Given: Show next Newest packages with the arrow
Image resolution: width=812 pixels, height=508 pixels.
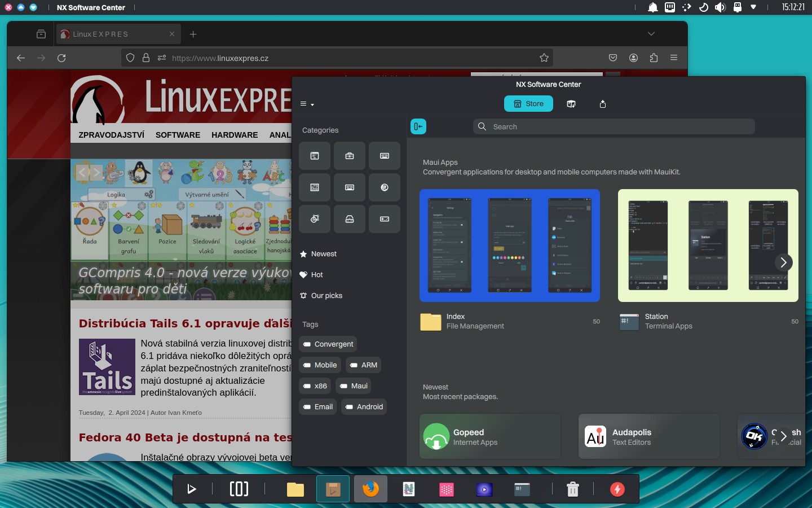Looking at the screenshot, I should [783, 436].
